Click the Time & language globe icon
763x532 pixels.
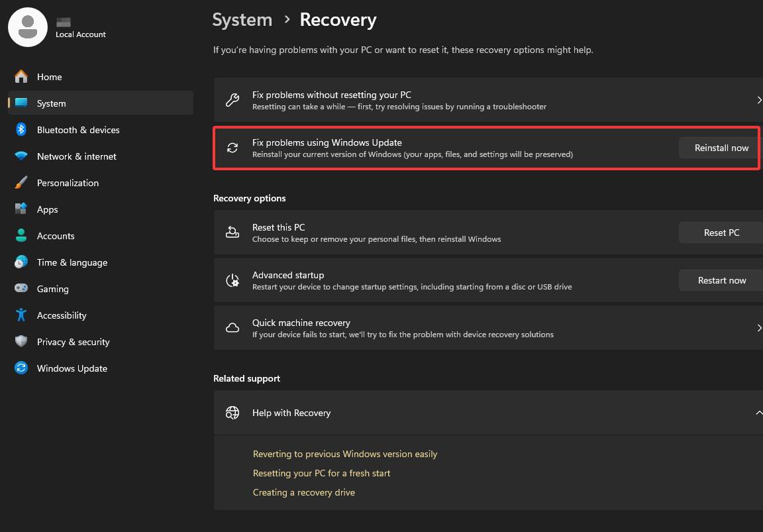pos(21,262)
